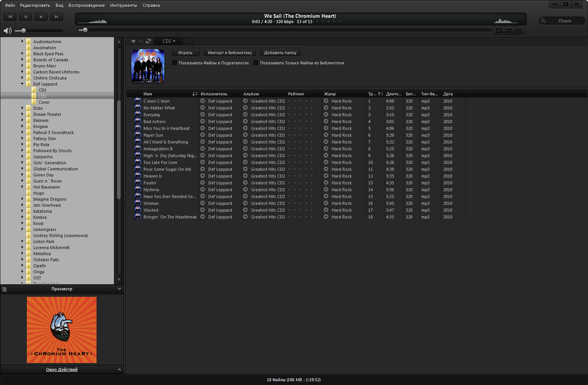The width and height of the screenshot is (588, 385).
Task: Skip to the next track
Action: 56,17
